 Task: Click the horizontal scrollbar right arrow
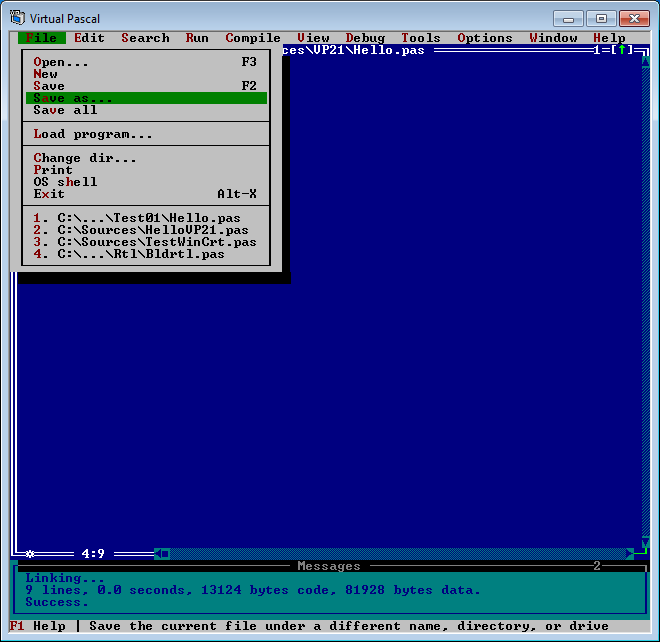pos(629,553)
